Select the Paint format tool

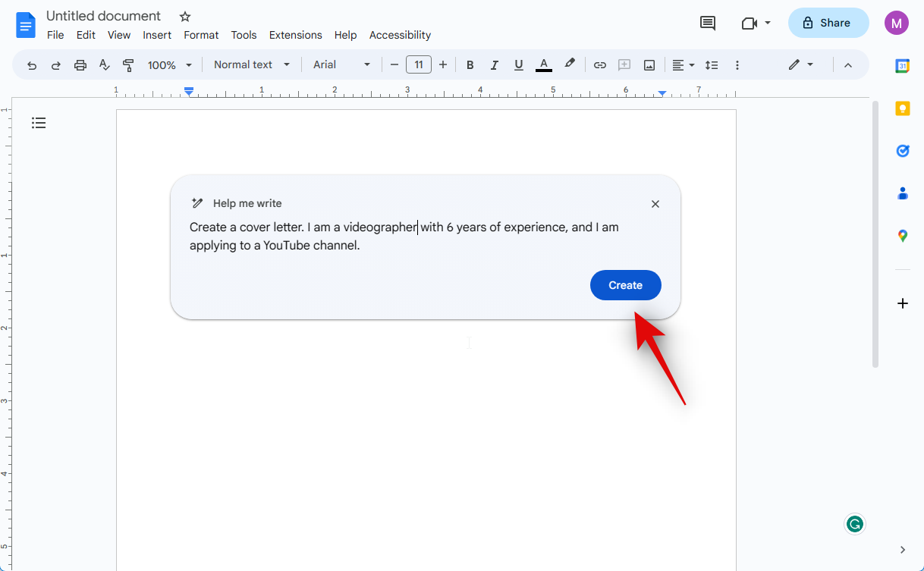click(x=128, y=65)
